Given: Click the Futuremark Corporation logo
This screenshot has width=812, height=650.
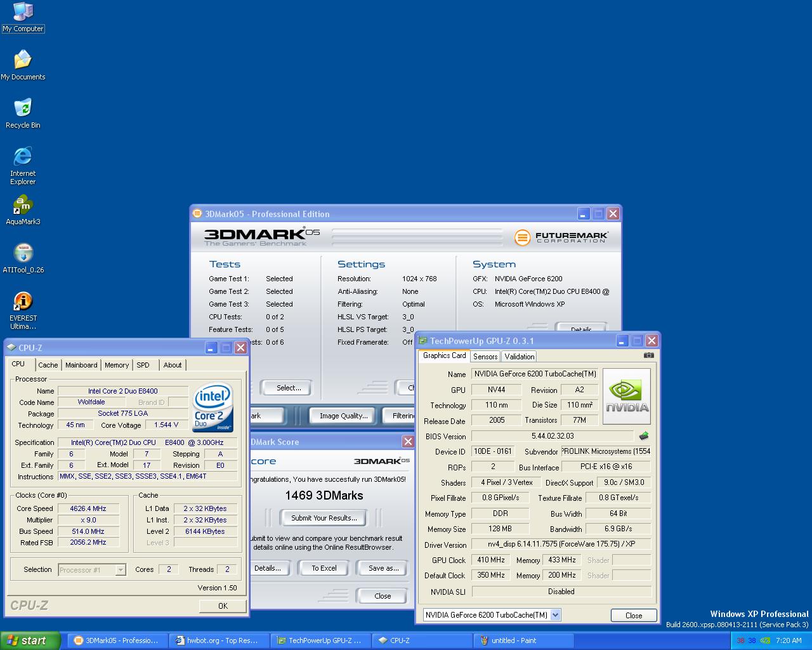Looking at the screenshot, I should point(561,237).
